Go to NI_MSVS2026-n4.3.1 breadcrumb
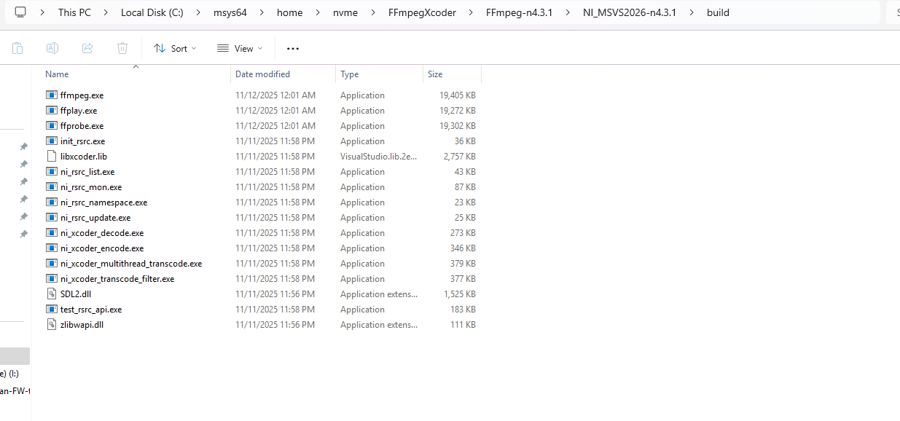900x421 pixels. [630, 12]
